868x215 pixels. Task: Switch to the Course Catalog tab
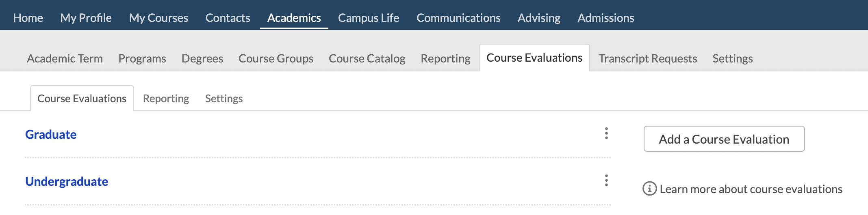pyautogui.click(x=367, y=58)
